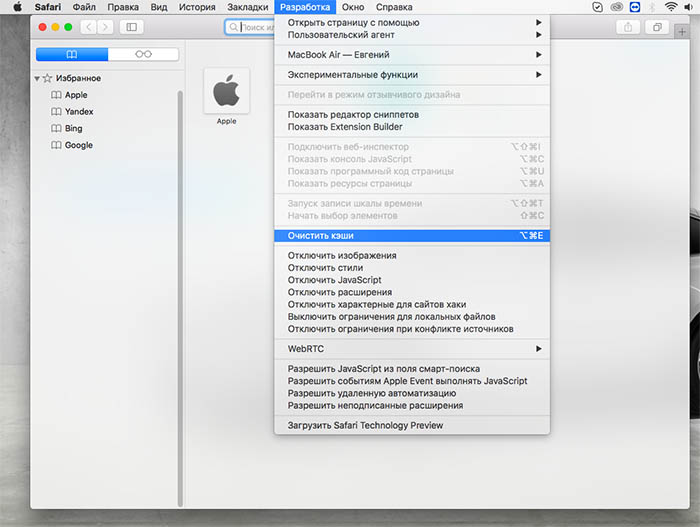
Task: Toggle the sidebar button in toolbar
Action: 132,27
